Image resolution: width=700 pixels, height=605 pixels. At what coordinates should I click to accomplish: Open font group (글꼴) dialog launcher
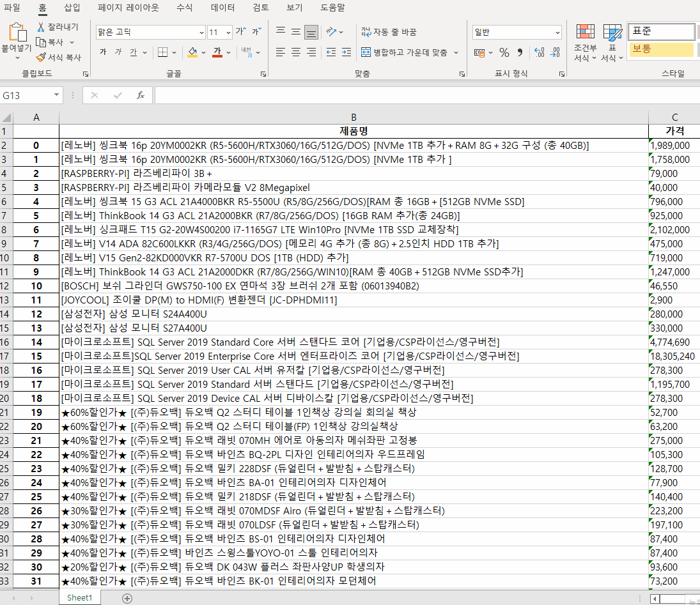pos(263,74)
